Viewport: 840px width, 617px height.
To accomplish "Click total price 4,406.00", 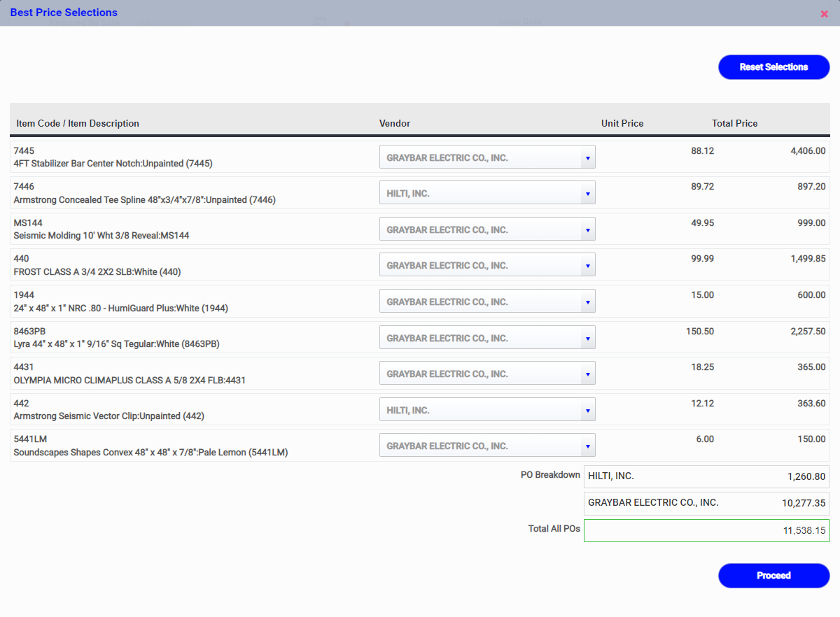I will tap(808, 151).
